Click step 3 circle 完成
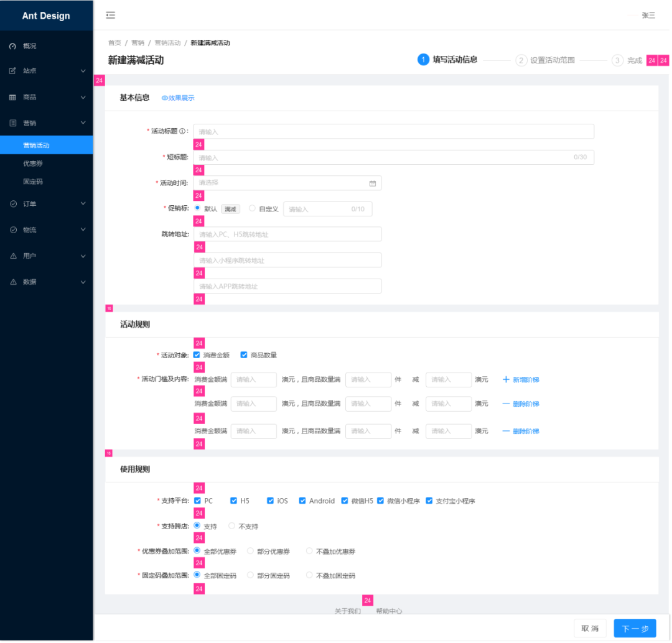 click(617, 60)
